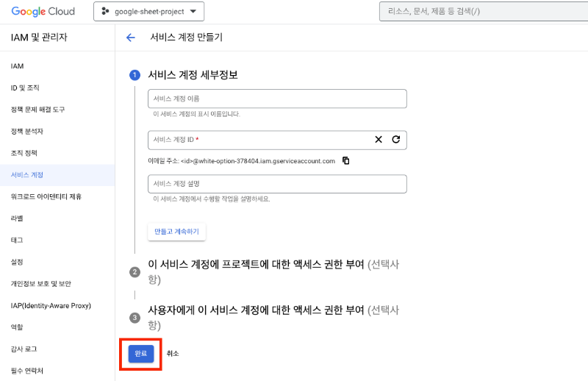
Task: Open 라벨 in sidebar
Action: click(x=16, y=218)
